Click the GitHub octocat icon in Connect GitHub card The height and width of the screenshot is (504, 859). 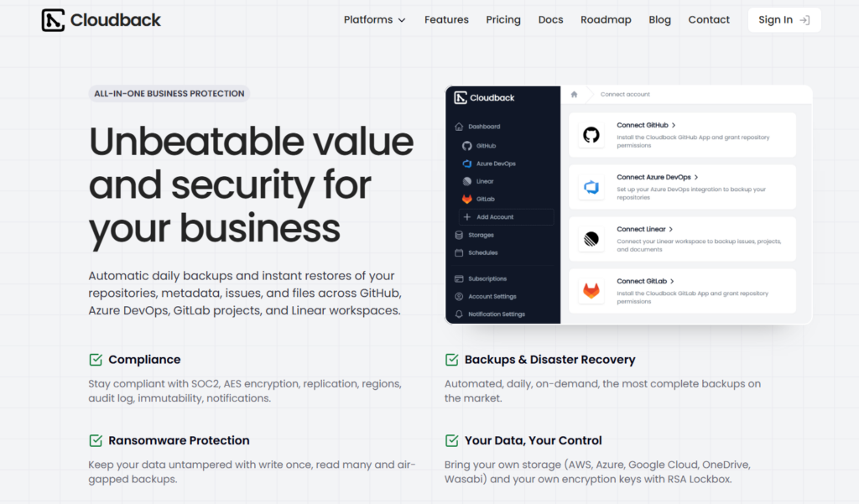[591, 135]
